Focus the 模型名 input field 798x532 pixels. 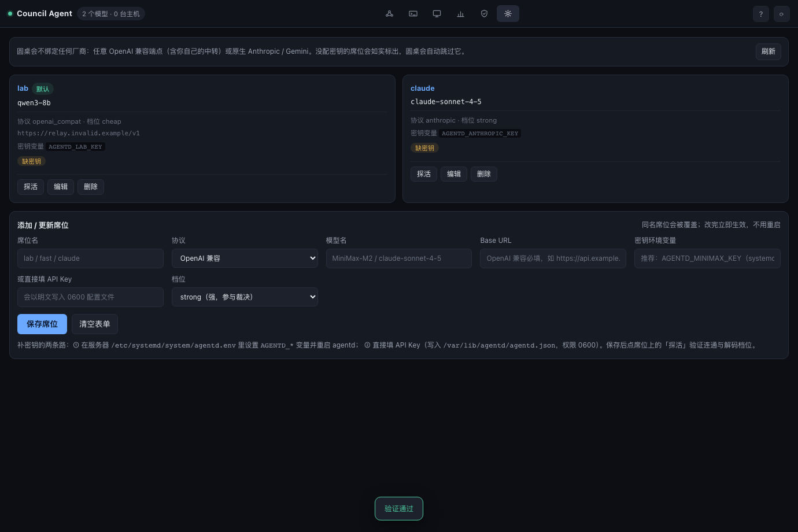point(399,258)
